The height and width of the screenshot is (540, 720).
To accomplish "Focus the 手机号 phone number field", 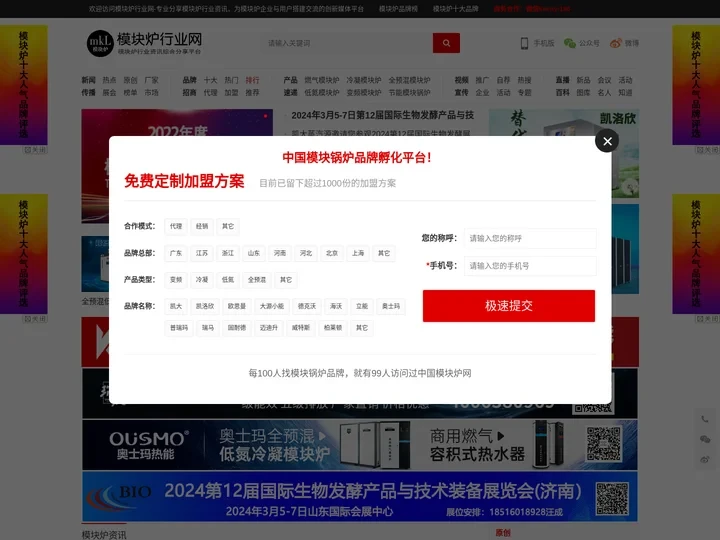I will point(530,266).
